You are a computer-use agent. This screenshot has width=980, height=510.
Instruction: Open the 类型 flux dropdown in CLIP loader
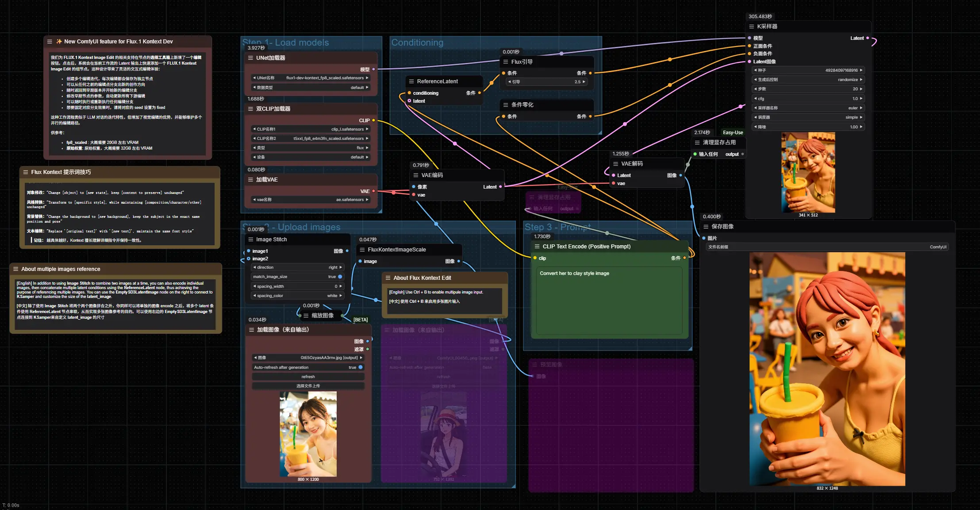(x=310, y=148)
